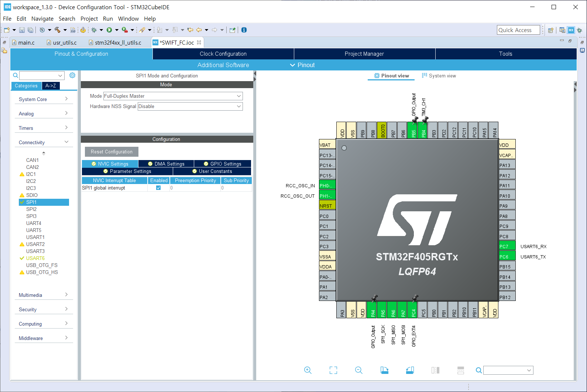
Task: Click the Preemption Priority column header
Action: tap(195, 180)
